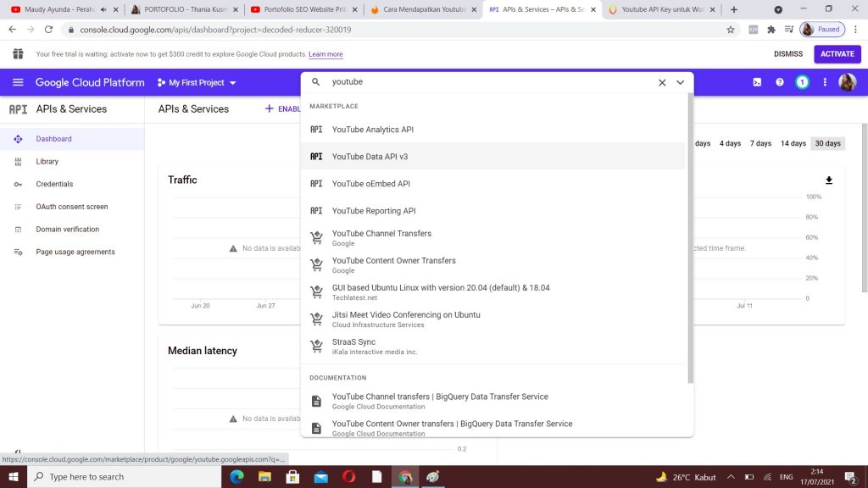Expand the My First Project selector

pyautogui.click(x=197, y=82)
